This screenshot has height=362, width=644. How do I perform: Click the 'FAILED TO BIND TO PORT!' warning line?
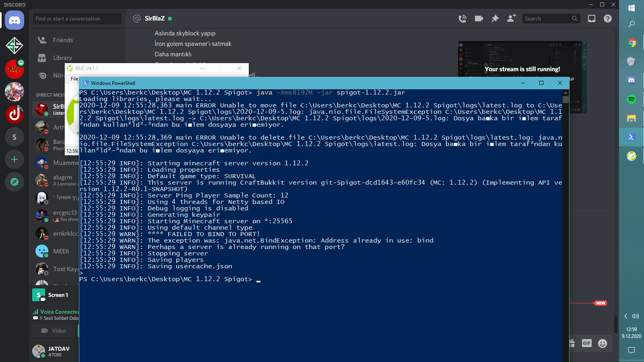tap(170, 234)
